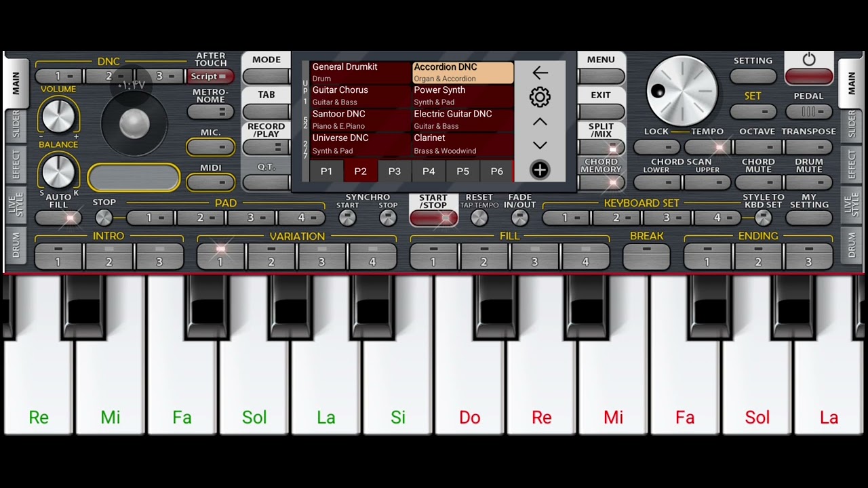Toggle Chord Memory button

[x=601, y=182]
